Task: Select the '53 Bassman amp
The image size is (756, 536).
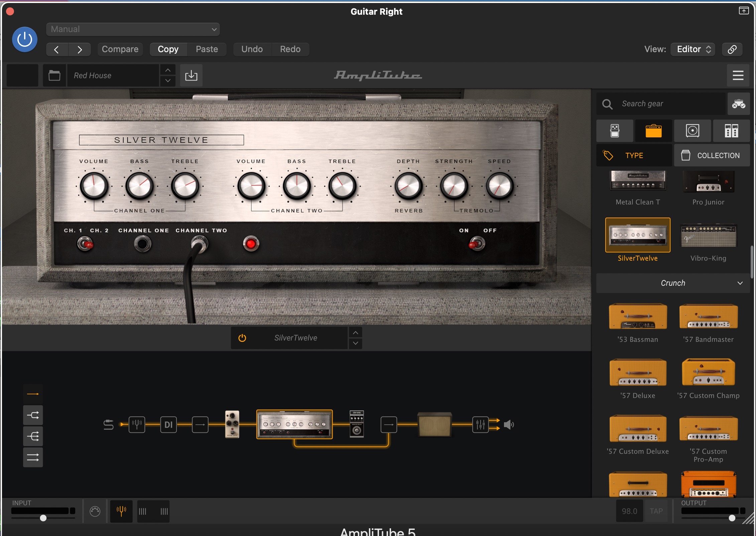Action: (x=638, y=322)
